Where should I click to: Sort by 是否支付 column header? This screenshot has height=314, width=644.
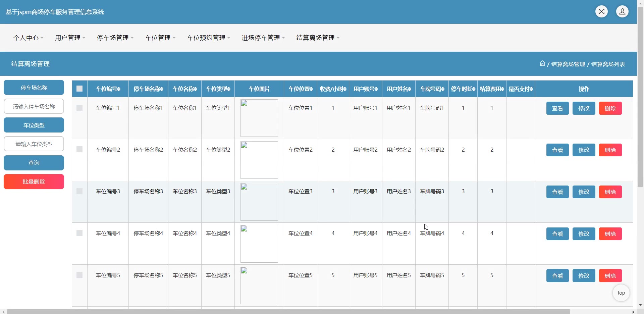[x=521, y=89]
